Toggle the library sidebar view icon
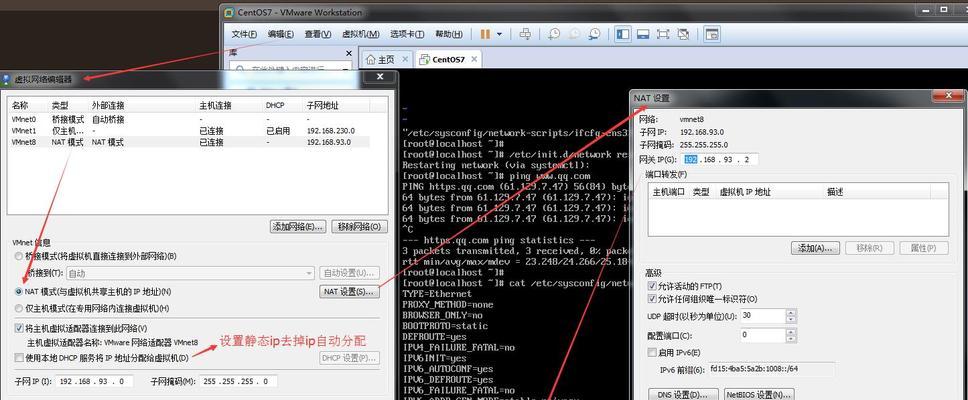This screenshot has width=968, height=400. [624, 34]
